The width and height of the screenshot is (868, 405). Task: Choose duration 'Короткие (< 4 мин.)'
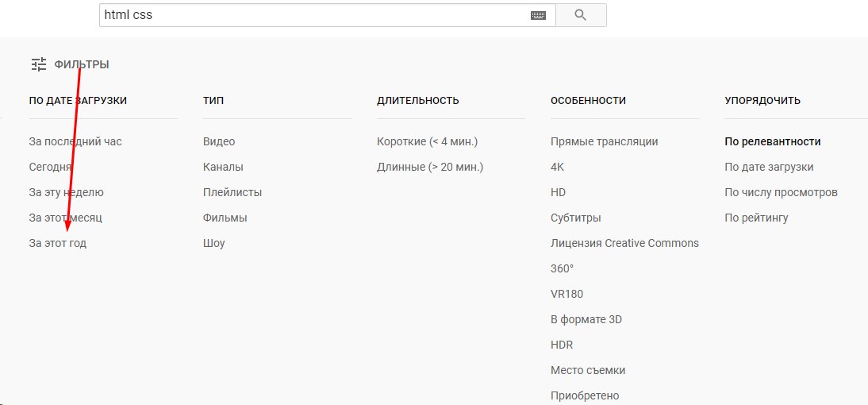(x=428, y=142)
